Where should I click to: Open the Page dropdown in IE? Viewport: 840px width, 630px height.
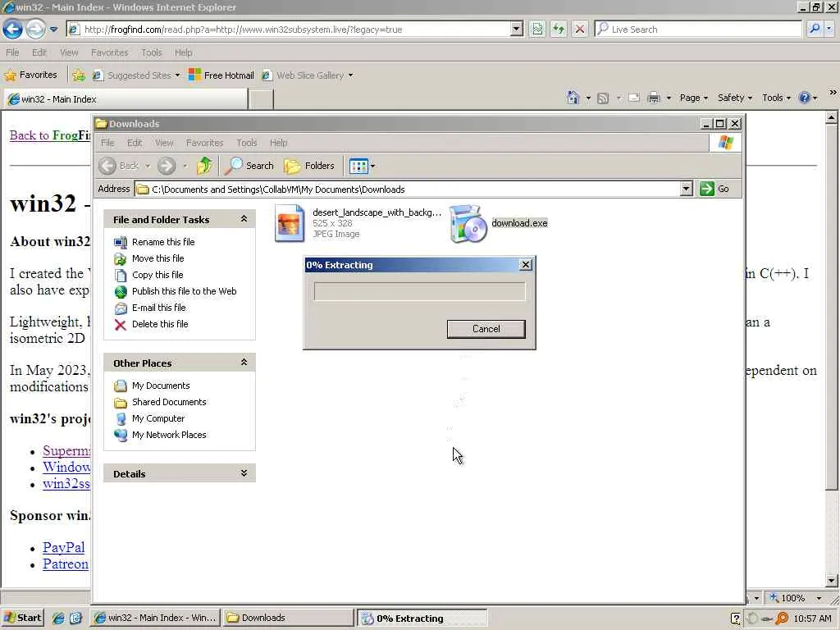click(x=694, y=98)
